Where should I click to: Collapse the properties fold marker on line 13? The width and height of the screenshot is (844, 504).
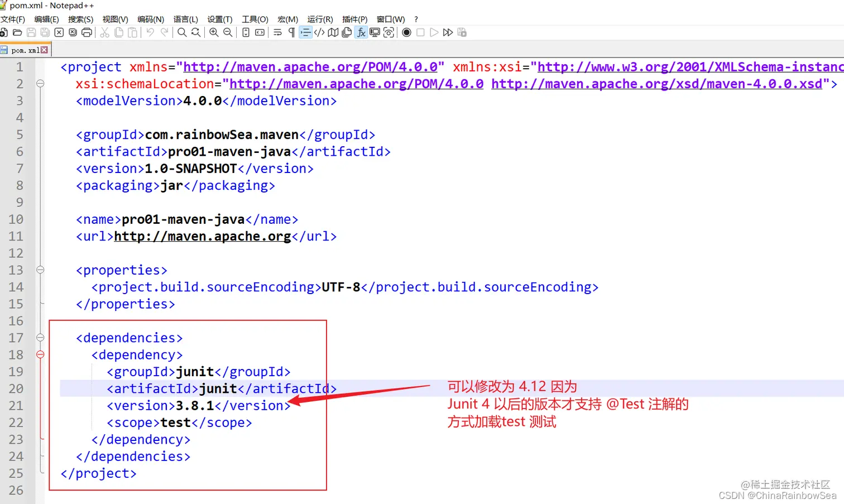40,270
